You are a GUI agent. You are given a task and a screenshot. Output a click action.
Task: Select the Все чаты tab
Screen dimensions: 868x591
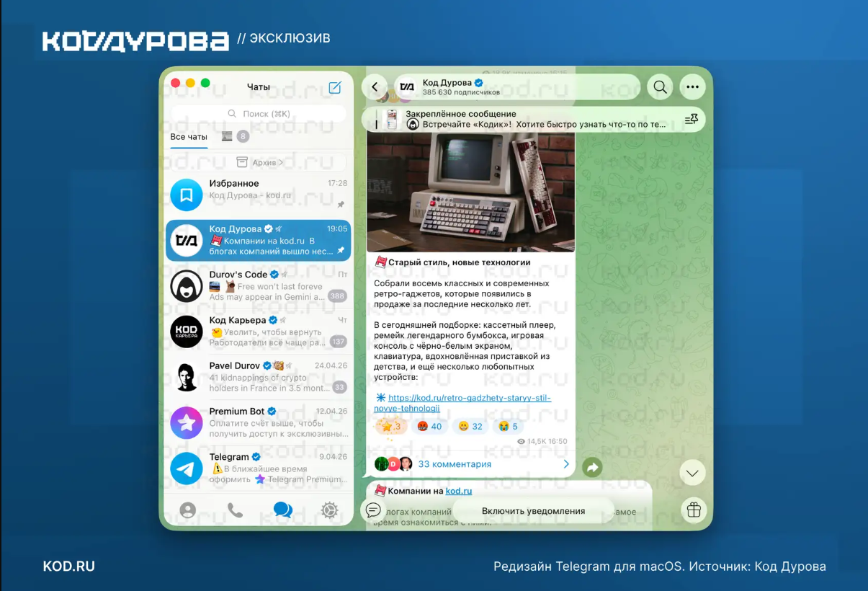pyautogui.click(x=189, y=137)
